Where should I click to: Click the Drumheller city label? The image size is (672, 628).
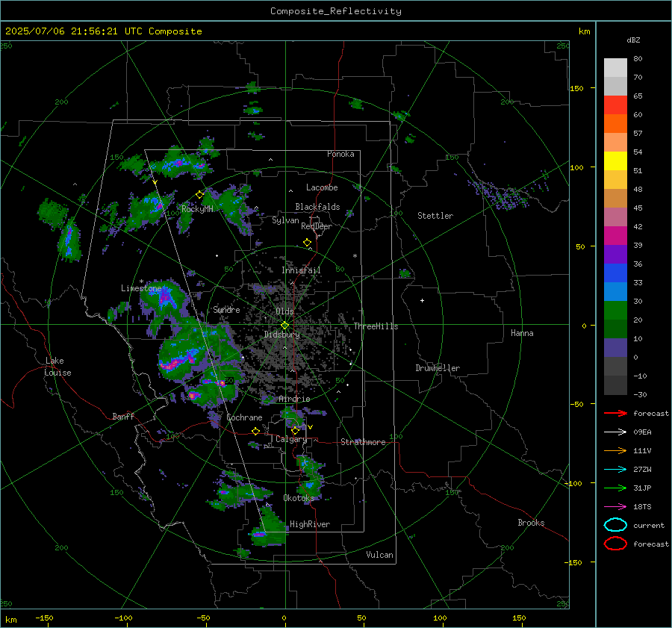438,368
